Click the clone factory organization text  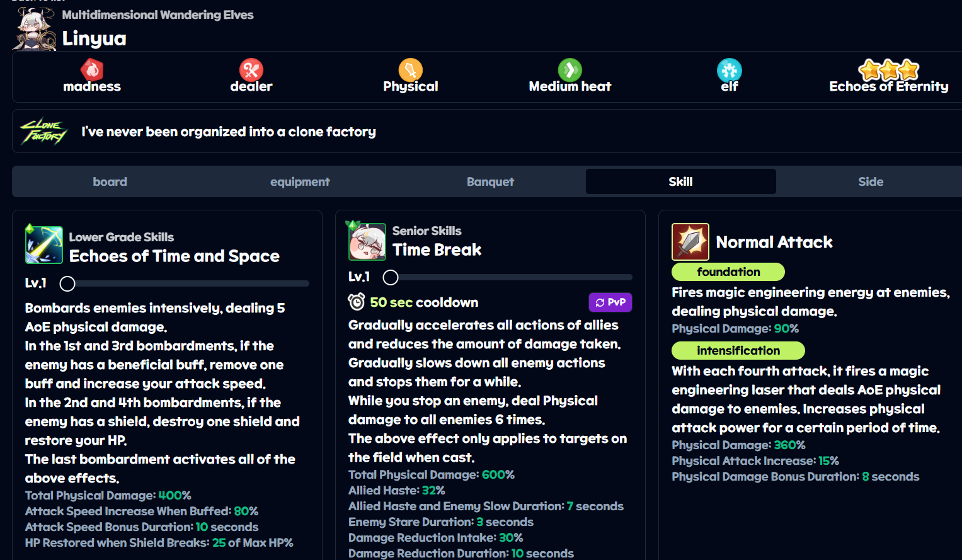click(x=229, y=132)
